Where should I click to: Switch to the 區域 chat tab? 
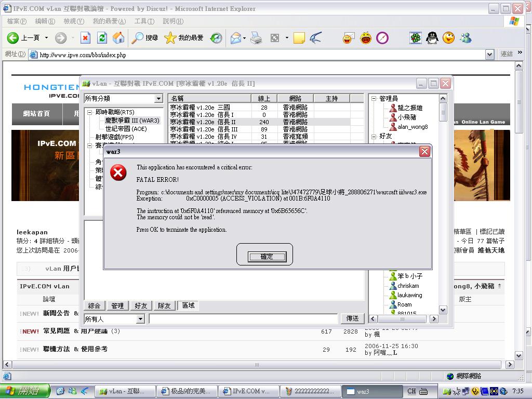(x=188, y=305)
